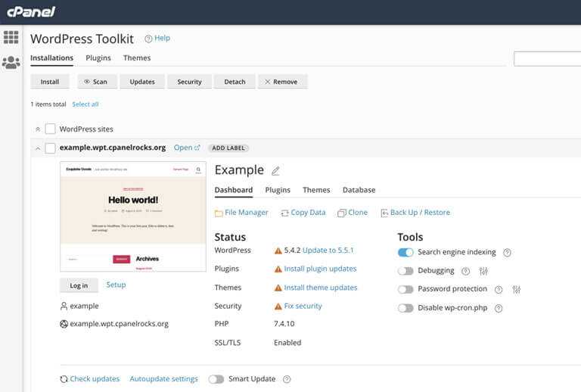Click the File Manager link text
The height and width of the screenshot is (392, 581).
(x=247, y=213)
